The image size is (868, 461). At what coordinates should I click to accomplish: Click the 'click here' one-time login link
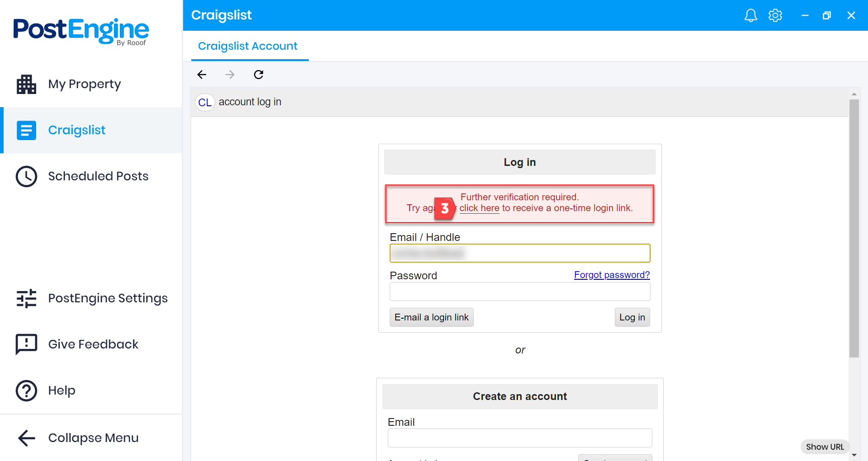479,208
